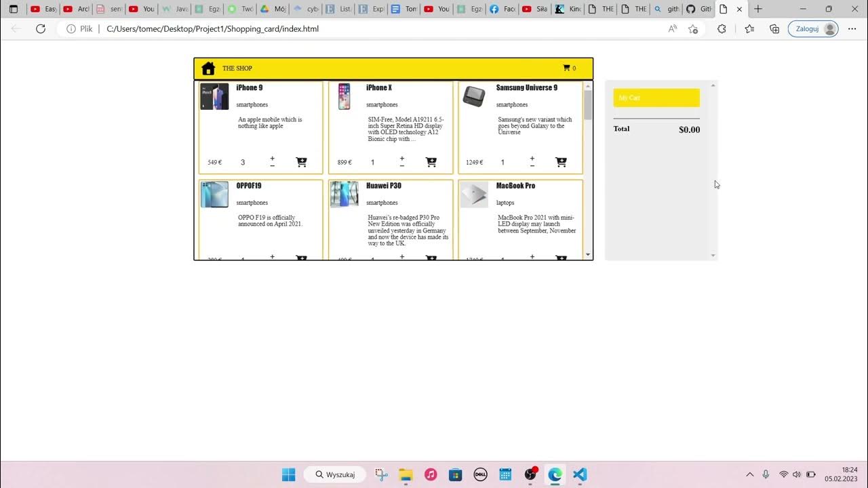Open Microsoft Store from taskbar
The image size is (868, 488).
455,474
